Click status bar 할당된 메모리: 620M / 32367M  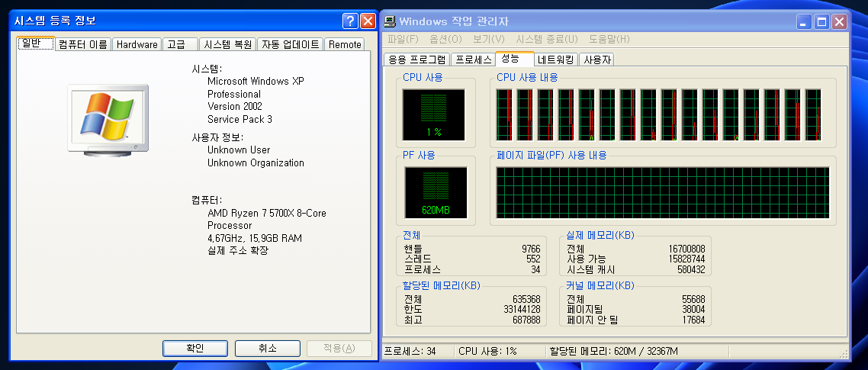(614, 351)
